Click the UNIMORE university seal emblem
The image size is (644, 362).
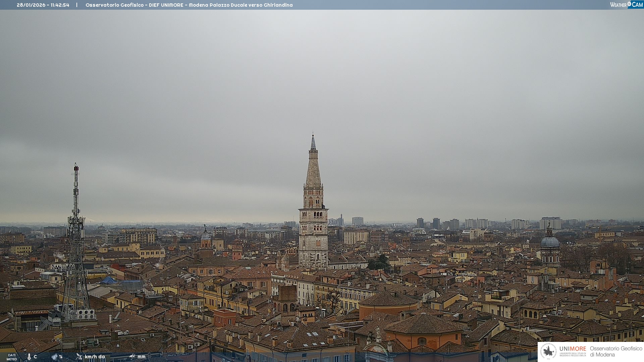click(548, 352)
